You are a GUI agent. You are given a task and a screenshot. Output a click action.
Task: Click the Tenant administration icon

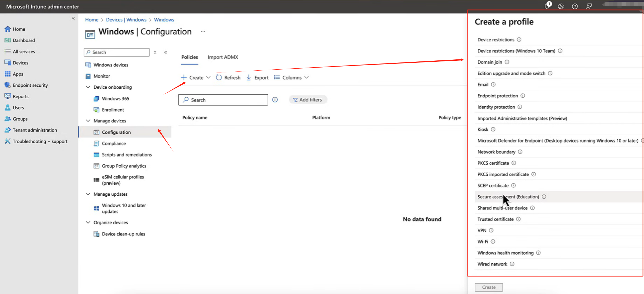coord(8,130)
